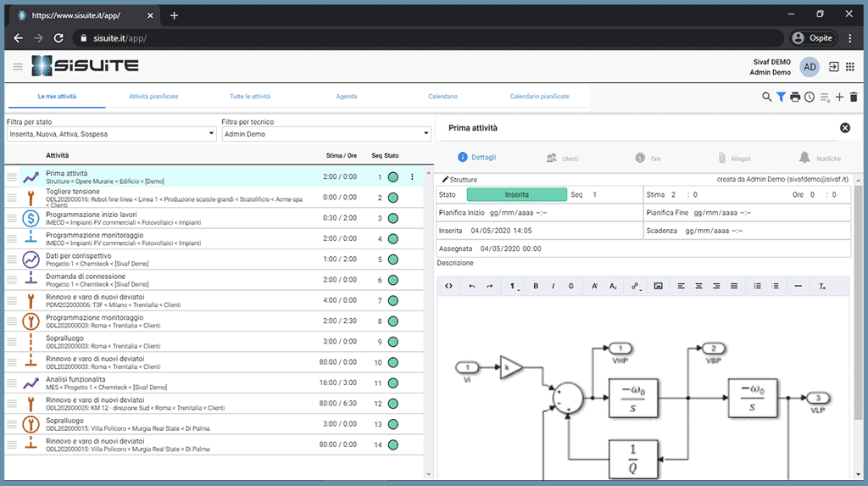Click the Ospite browser profile button
The width and height of the screenshot is (868, 486).
812,37
